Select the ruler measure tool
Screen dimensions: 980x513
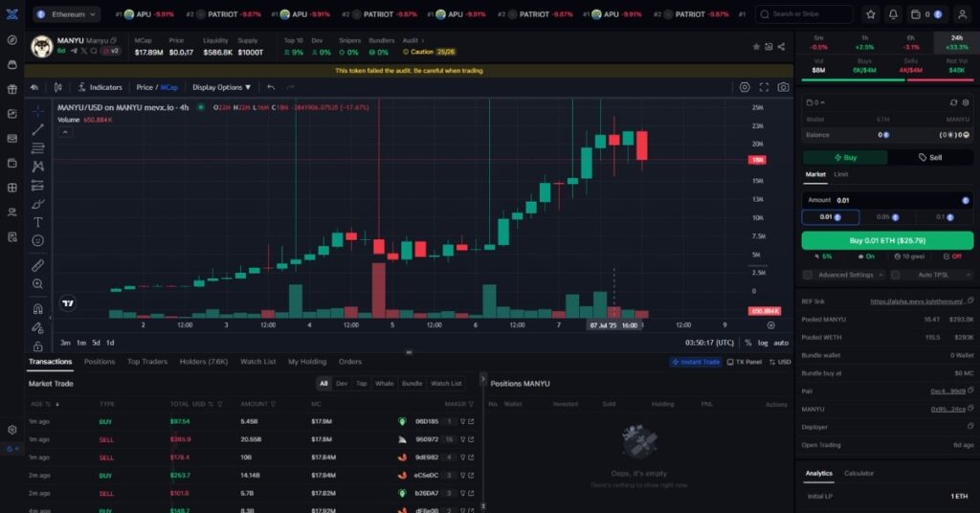click(x=38, y=265)
